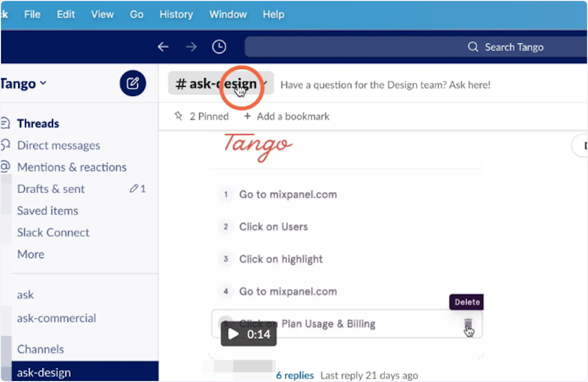The height and width of the screenshot is (382, 588).
Task: Expand the Tango workspace menu
Action: 24,84
